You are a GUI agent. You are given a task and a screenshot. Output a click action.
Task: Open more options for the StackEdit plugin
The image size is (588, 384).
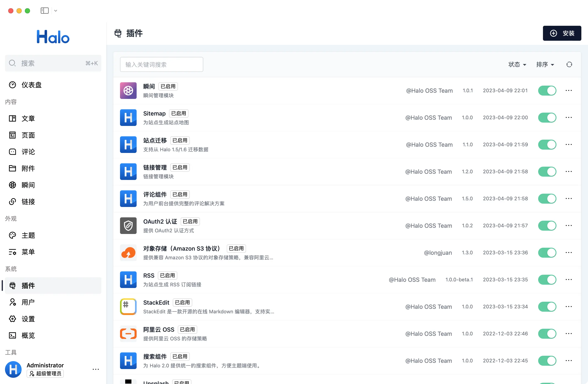point(569,307)
